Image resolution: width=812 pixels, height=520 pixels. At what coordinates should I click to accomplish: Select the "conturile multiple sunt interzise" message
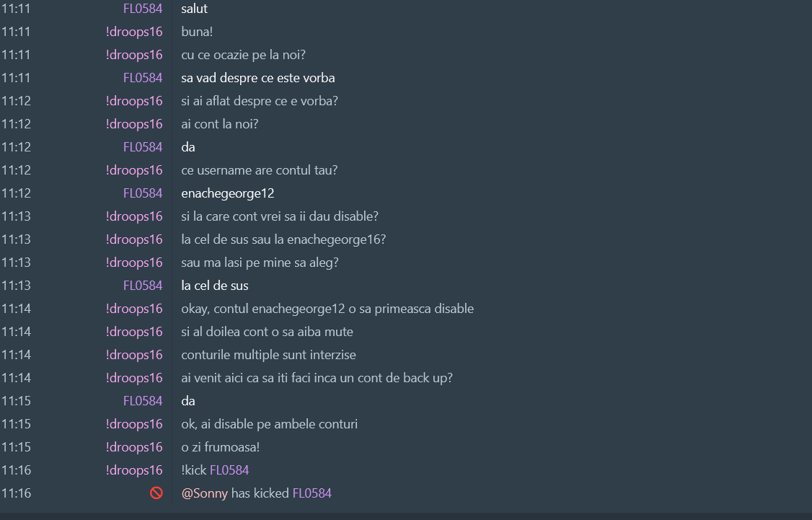(x=268, y=355)
